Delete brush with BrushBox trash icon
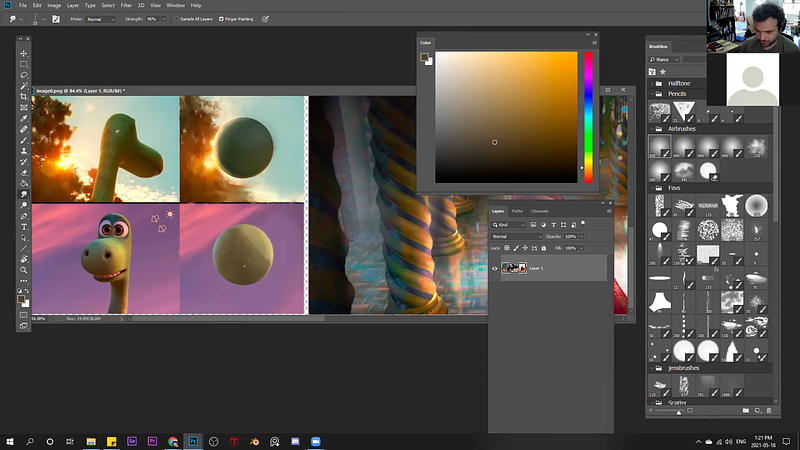800x450 pixels. (x=769, y=410)
